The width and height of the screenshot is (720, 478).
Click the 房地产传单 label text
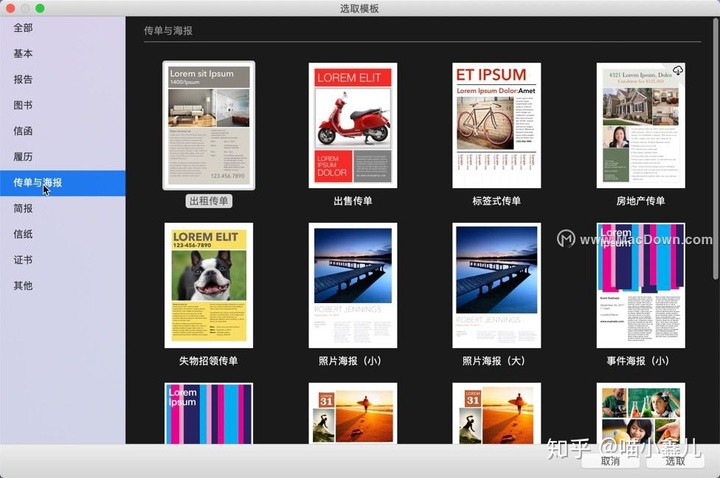click(x=641, y=201)
